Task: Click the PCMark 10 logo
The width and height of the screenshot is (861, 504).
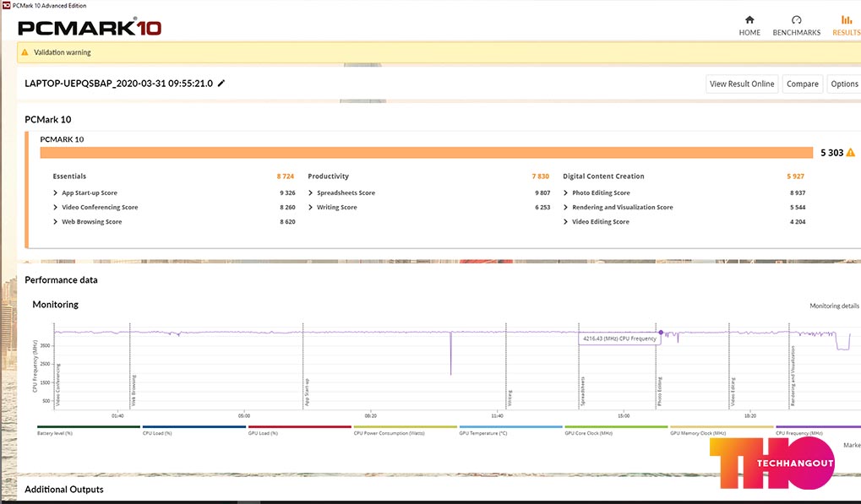Action: (x=90, y=28)
